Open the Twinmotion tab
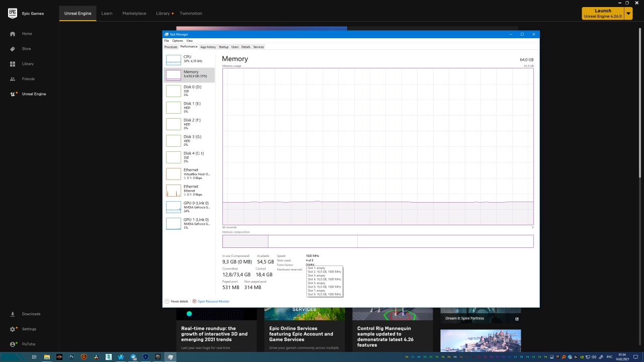This screenshot has height=362, width=644. [x=191, y=14]
